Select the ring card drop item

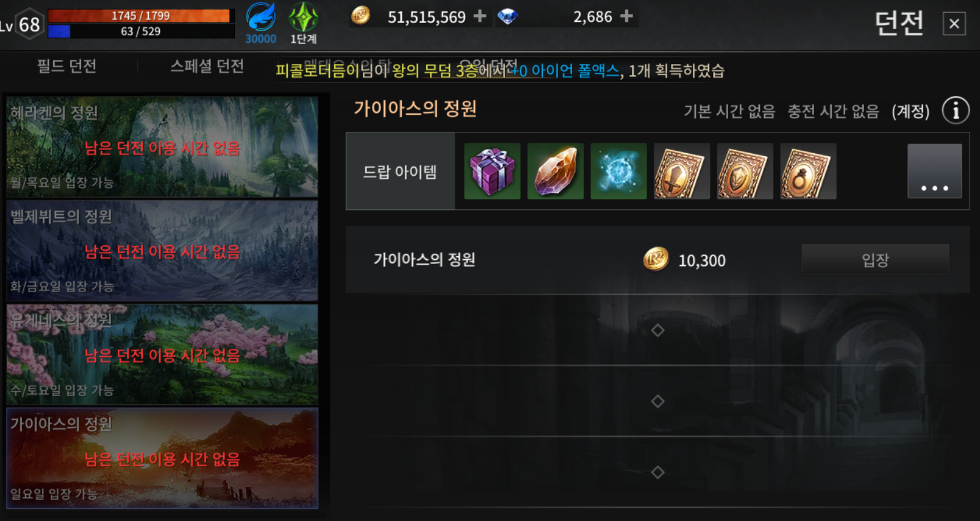808,171
